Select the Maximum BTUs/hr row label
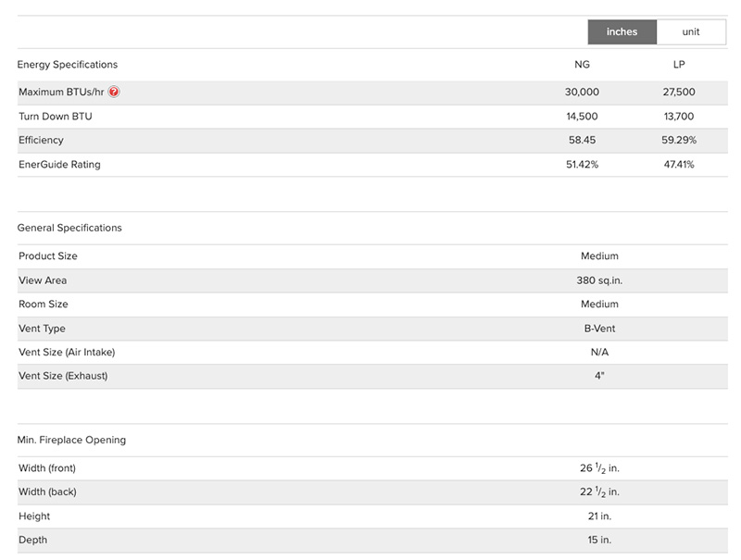 click(x=61, y=93)
